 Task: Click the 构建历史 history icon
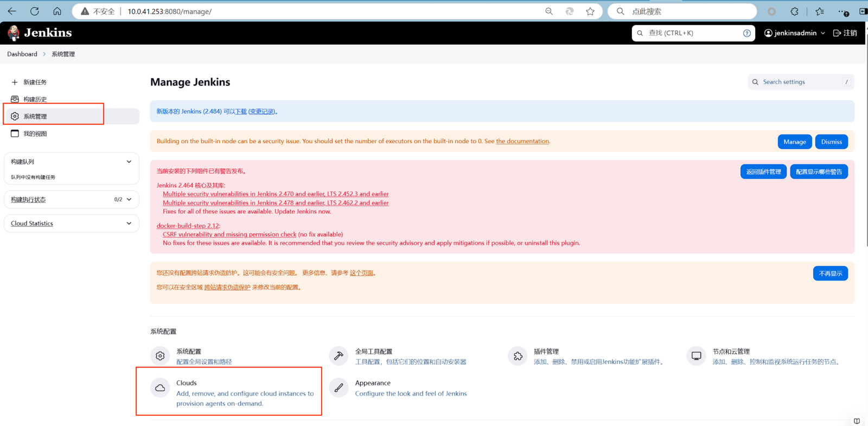pyautogui.click(x=15, y=99)
